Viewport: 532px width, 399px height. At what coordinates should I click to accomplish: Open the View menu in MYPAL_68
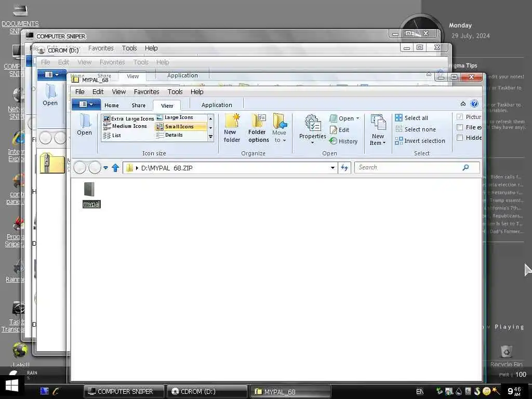tap(119, 91)
